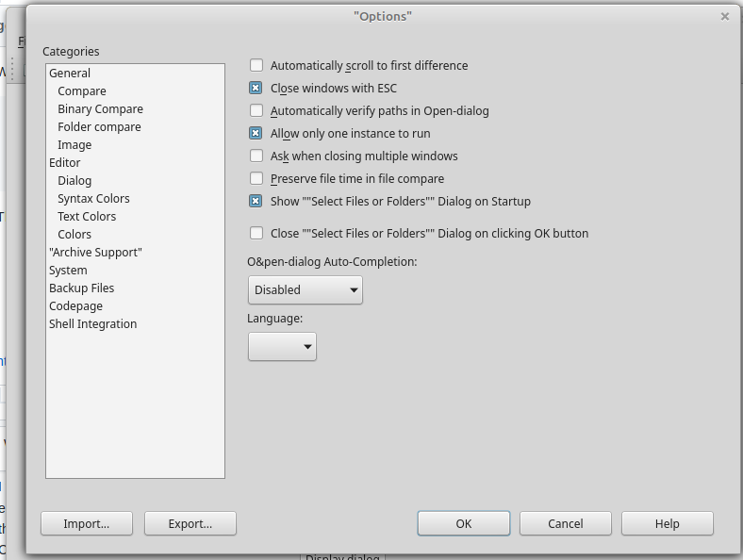Select General category
The image size is (743, 560).
[x=70, y=73]
